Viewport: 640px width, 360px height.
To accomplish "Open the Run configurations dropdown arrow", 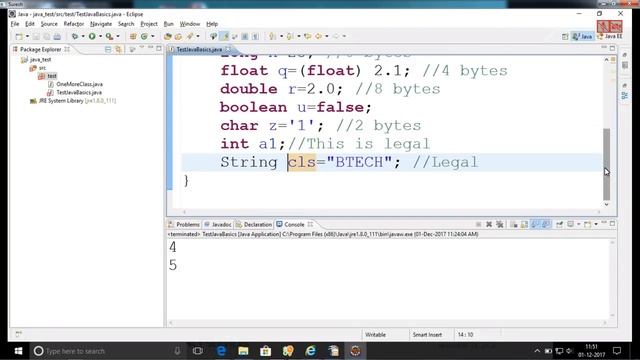I will pyautogui.click(x=100, y=36).
